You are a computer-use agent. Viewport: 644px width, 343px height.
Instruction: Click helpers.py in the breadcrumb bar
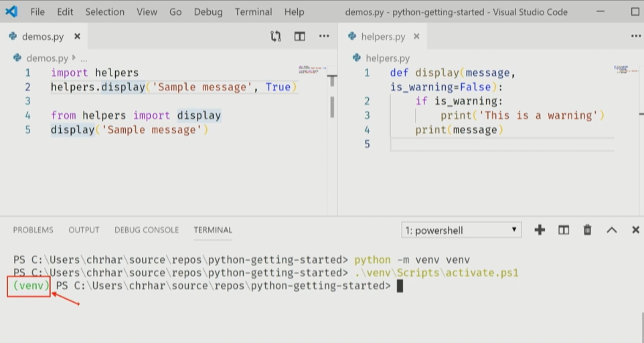coord(388,58)
